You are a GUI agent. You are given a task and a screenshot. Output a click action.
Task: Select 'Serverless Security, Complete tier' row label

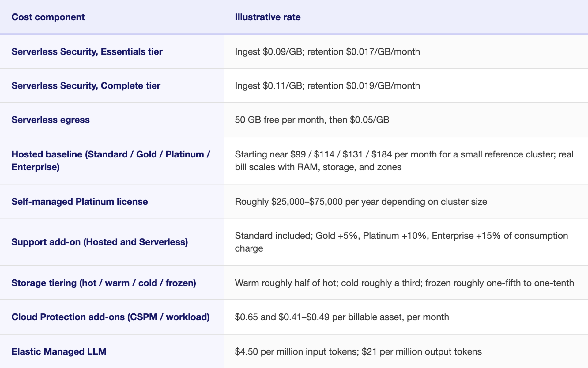coord(86,85)
